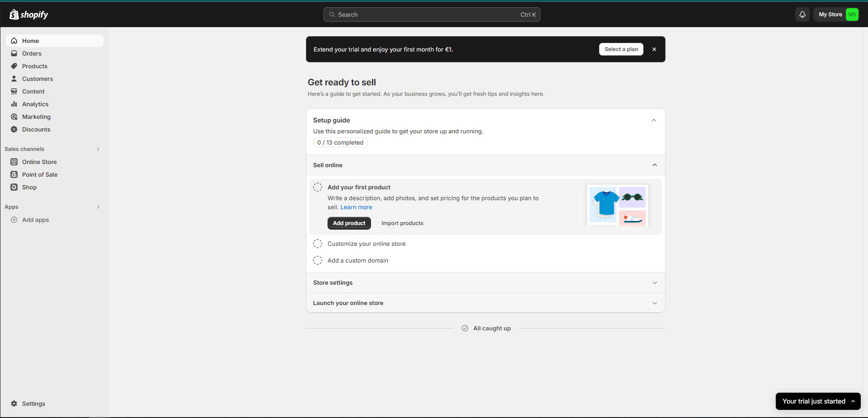The image size is (868, 418).
Task: Open Analytics page
Action: pos(55,104)
